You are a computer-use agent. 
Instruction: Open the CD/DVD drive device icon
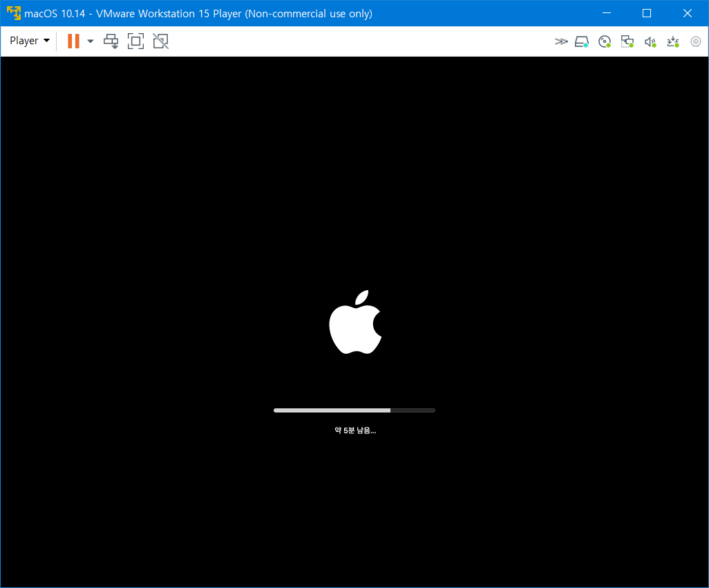coord(605,41)
